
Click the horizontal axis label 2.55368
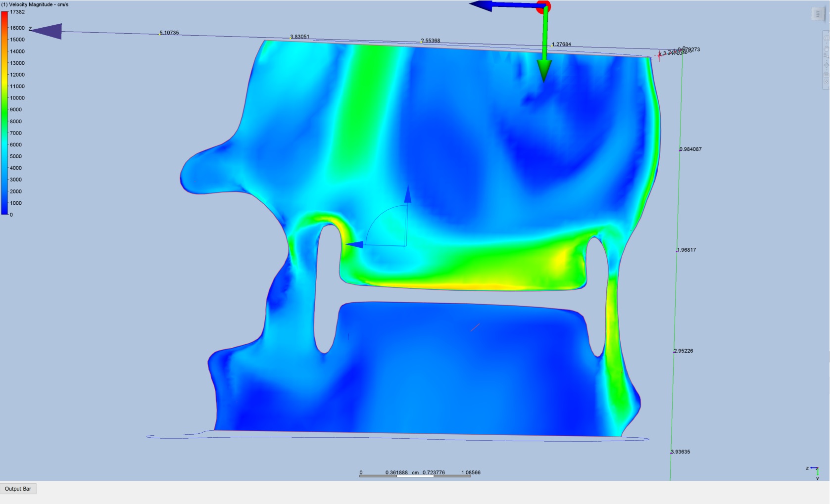tap(431, 41)
